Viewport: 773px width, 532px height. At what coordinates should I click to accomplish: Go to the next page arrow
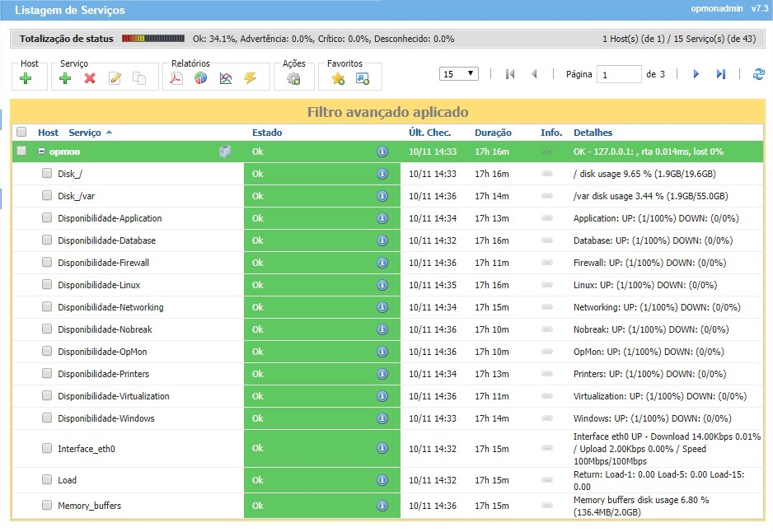pyautogui.click(x=696, y=74)
